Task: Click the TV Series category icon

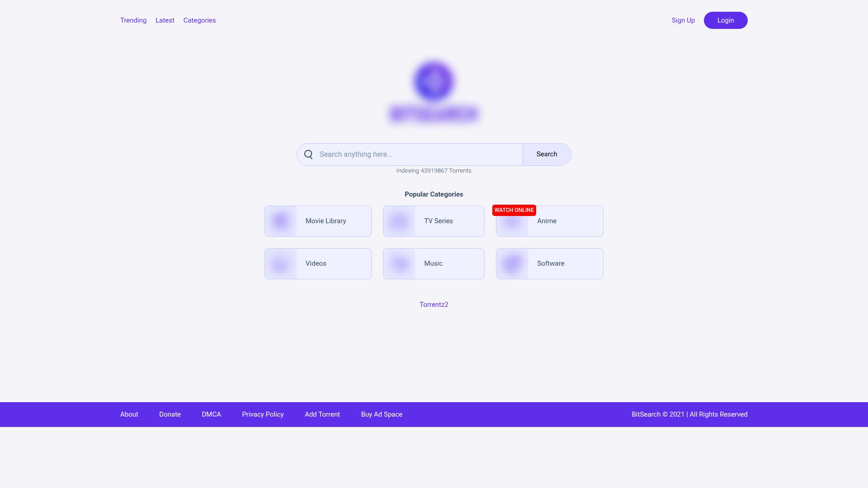Action: coord(399,221)
